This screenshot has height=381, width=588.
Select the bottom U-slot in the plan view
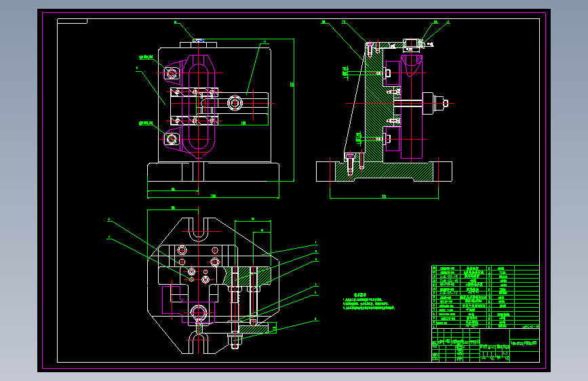(x=199, y=342)
